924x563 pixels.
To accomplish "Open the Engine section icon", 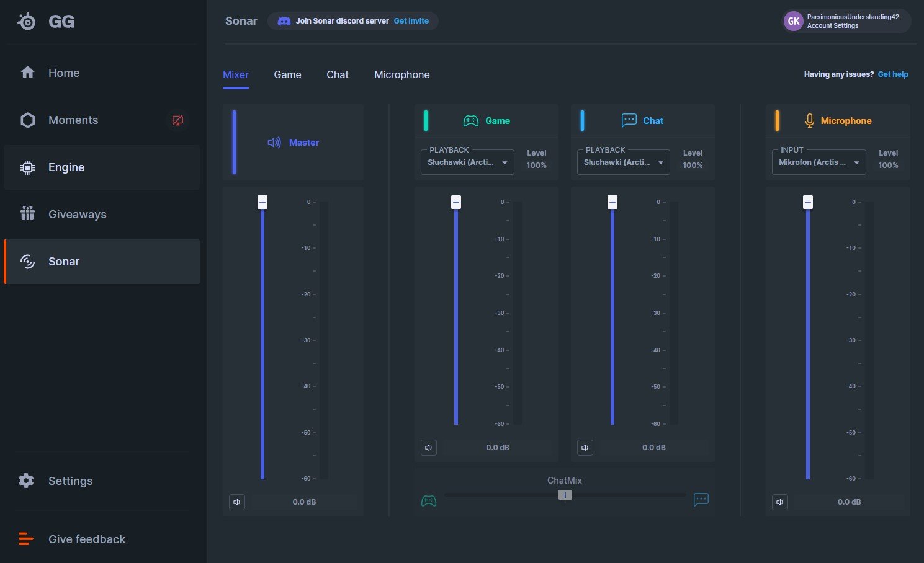I will point(27,167).
